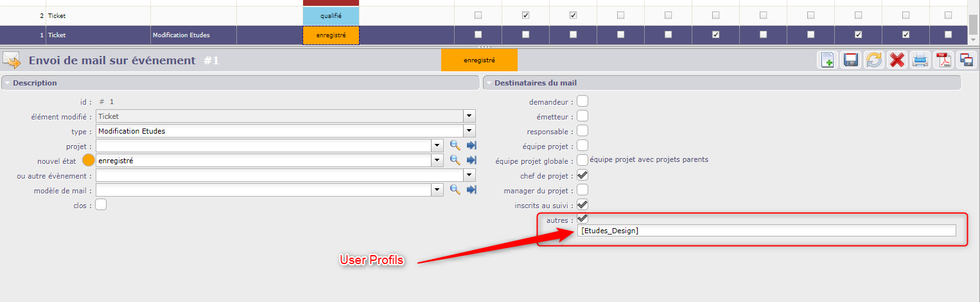Viewport: 980px width, 302px height.
Task: Print the item using the printer icon
Action: (920, 60)
